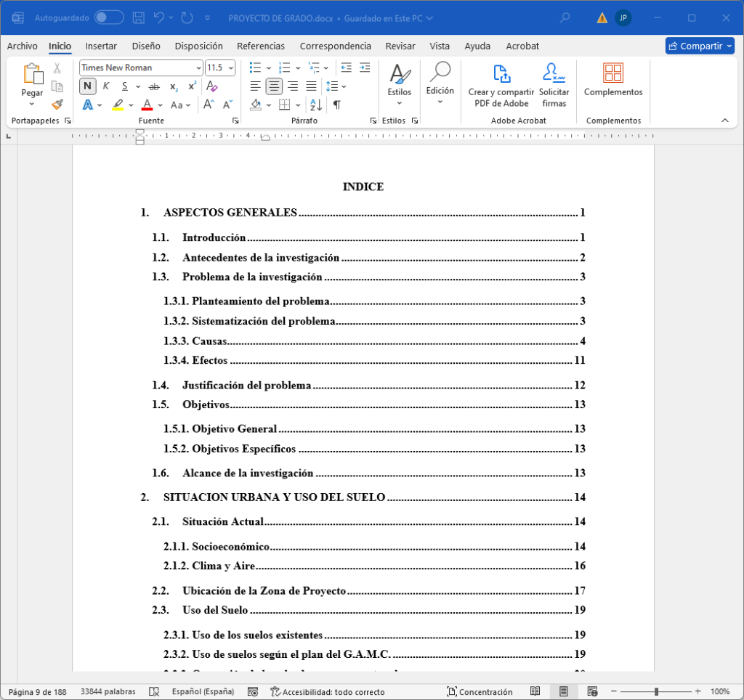Expand the Estilos styles gallery
The height and width of the screenshot is (700, 744).
(x=399, y=84)
